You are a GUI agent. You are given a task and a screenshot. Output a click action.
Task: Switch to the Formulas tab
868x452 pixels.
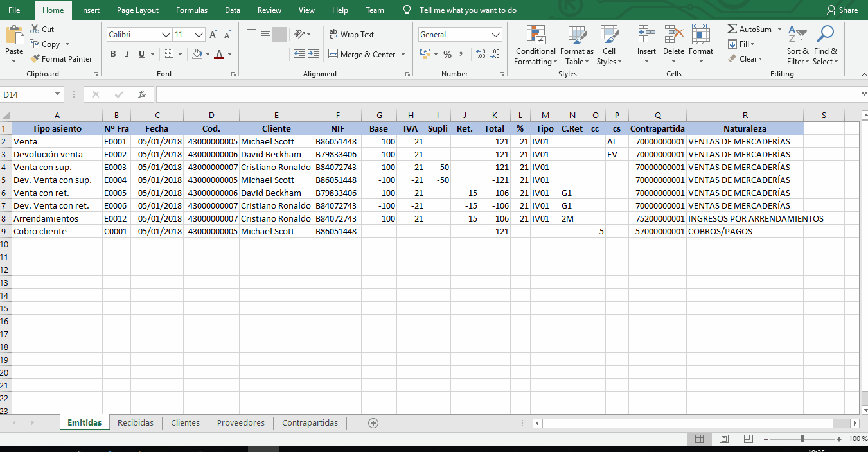click(191, 10)
